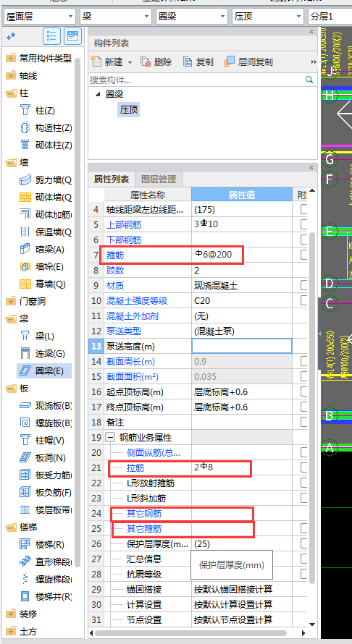Select the 暗梁(A) hidden beam icon
Image resolution: width=352 pixels, height=644 pixels.
25,250
